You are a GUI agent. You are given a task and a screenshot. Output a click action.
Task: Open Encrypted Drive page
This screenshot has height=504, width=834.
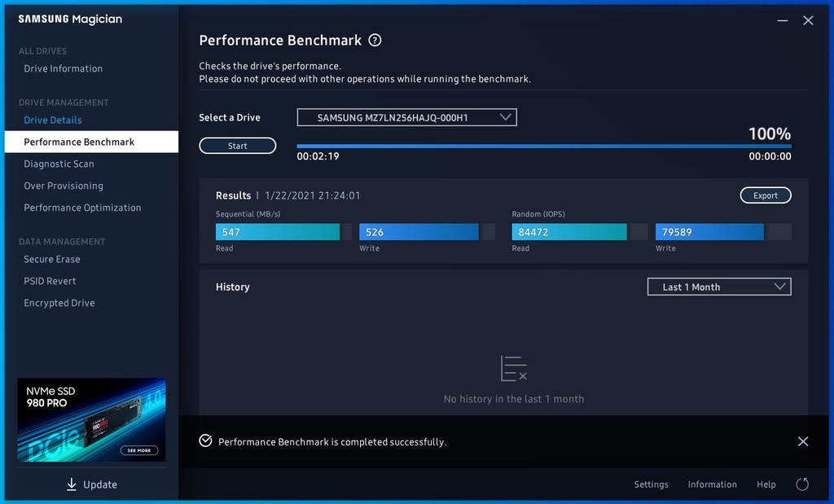coord(59,304)
